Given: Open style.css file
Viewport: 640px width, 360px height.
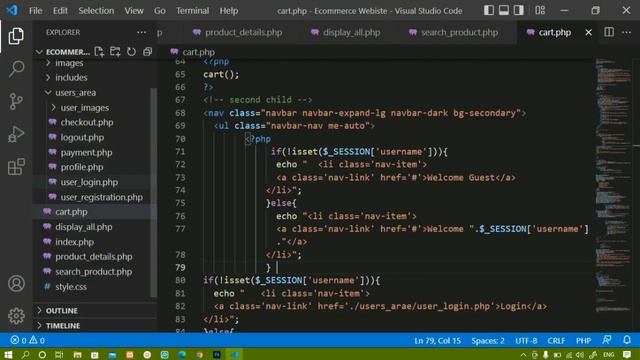Looking at the screenshot, I should (71, 287).
